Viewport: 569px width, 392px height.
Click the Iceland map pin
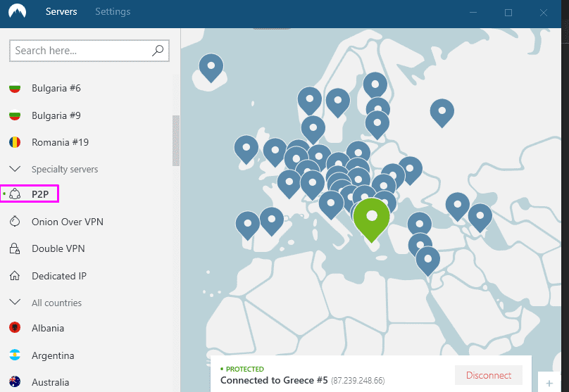(211, 68)
